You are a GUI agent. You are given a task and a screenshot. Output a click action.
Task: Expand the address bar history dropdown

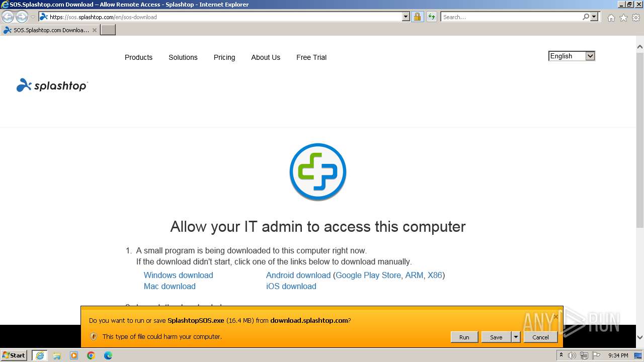pyautogui.click(x=406, y=17)
